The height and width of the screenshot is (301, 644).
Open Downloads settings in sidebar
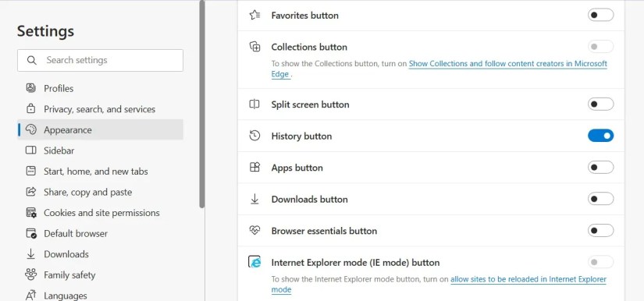click(x=100, y=254)
